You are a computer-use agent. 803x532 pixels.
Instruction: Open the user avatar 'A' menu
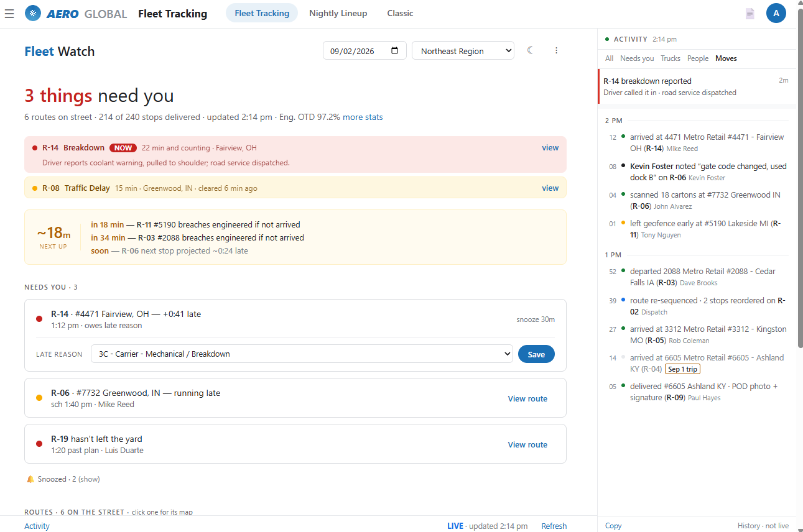tap(776, 13)
